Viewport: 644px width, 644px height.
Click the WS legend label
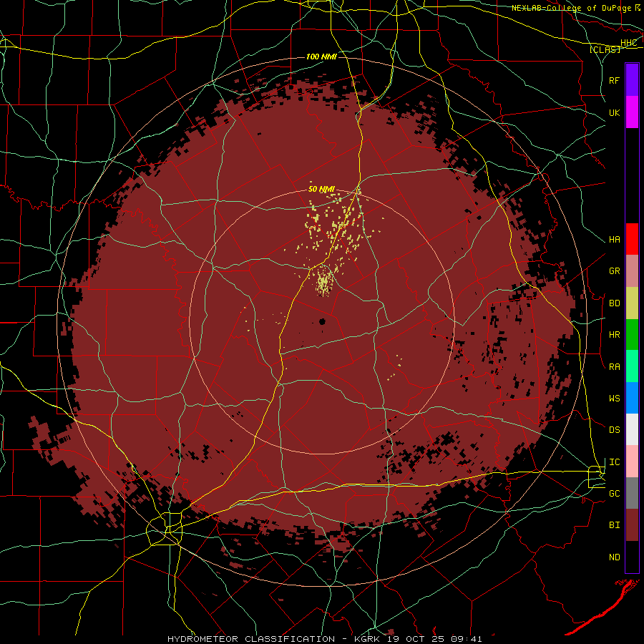(x=614, y=399)
